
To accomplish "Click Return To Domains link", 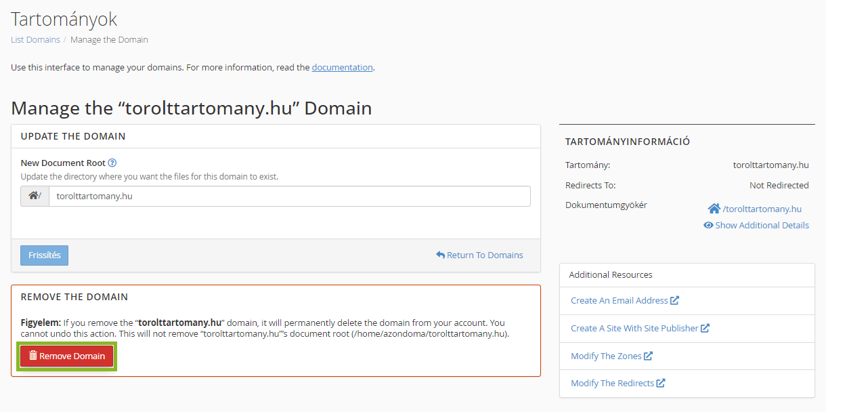I will 485,255.
